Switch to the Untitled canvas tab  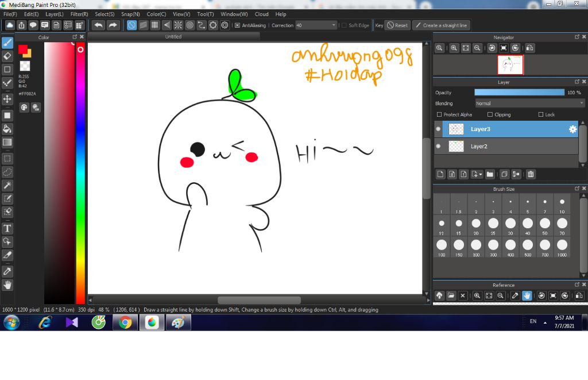tap(173, 36)
